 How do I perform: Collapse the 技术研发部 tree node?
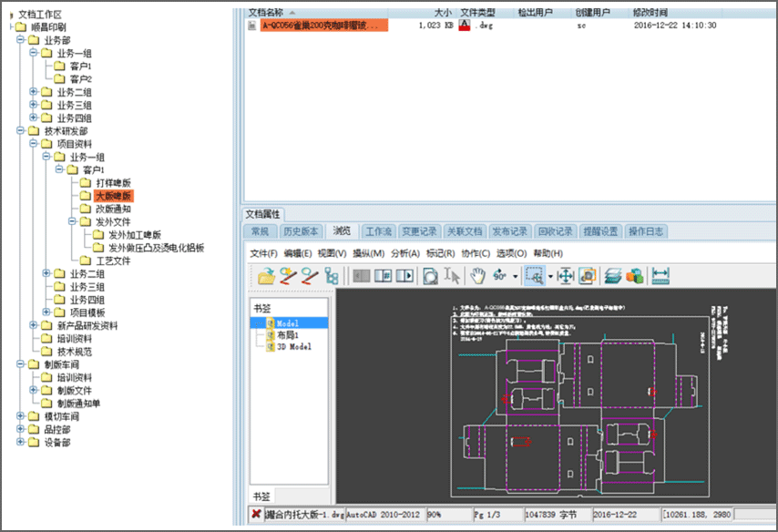pos(21,131)
